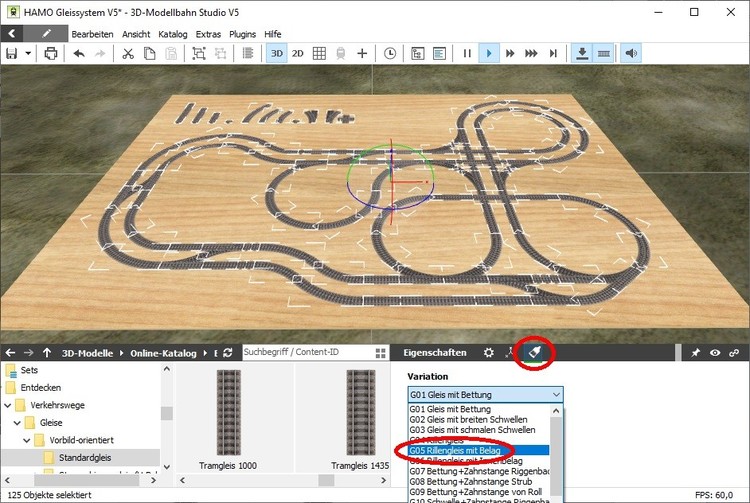Open the paint brush variation tab
Viewport: 750px width, 503px height.
point(534,353)
